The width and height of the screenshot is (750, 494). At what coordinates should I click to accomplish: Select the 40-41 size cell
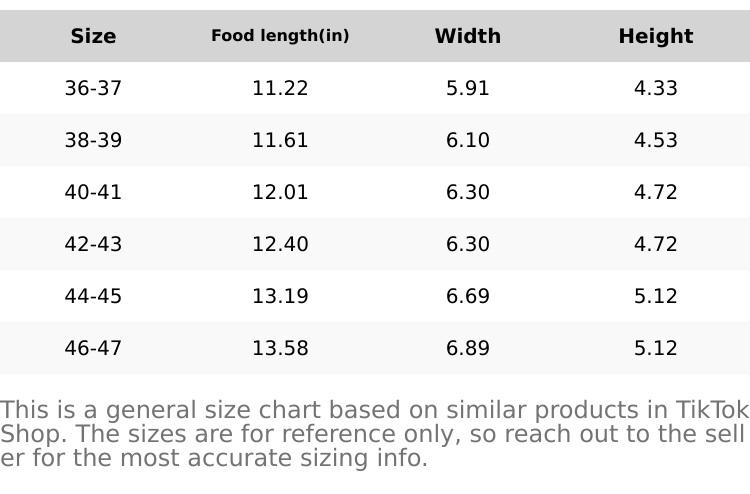coord(93,192)
